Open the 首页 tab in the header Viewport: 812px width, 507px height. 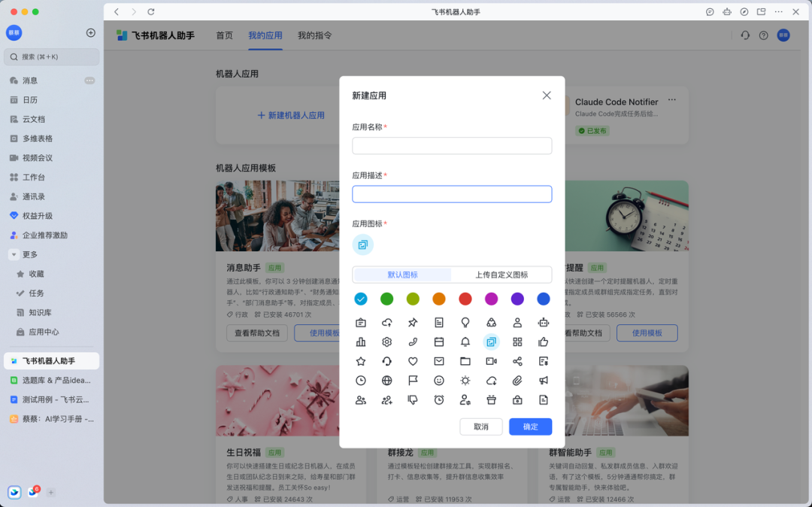click(x=224, y=35)
